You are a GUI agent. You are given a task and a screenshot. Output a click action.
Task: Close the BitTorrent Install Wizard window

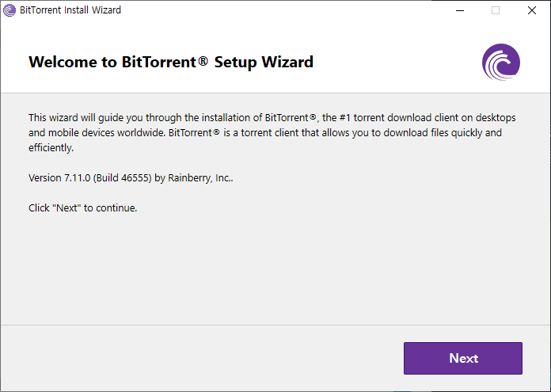click(532, 10)
